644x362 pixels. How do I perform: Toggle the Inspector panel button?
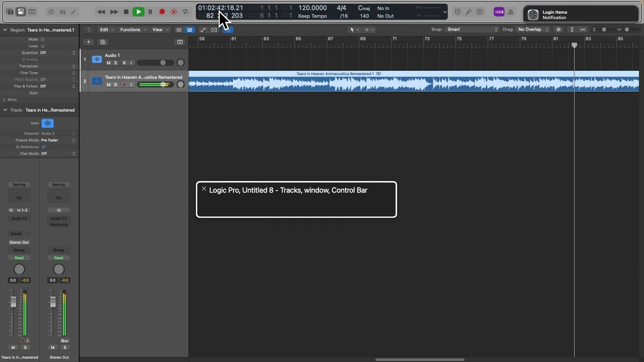(x=21, y=12)
